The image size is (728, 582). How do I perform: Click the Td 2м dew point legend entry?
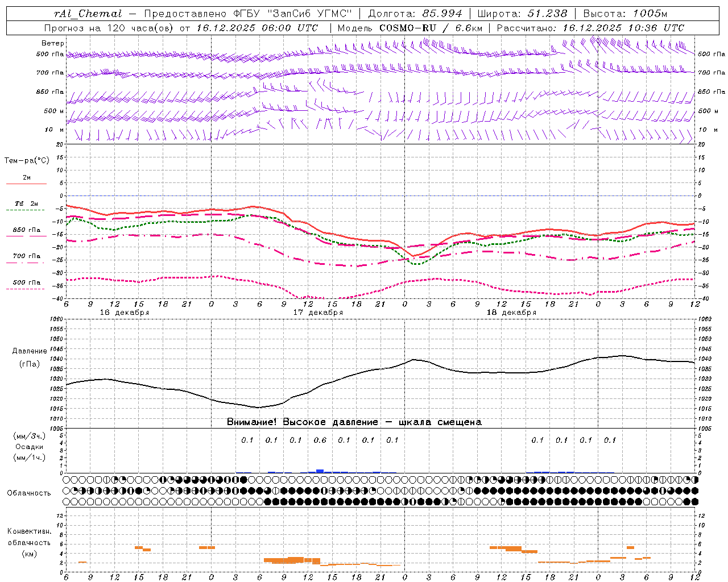26,203
